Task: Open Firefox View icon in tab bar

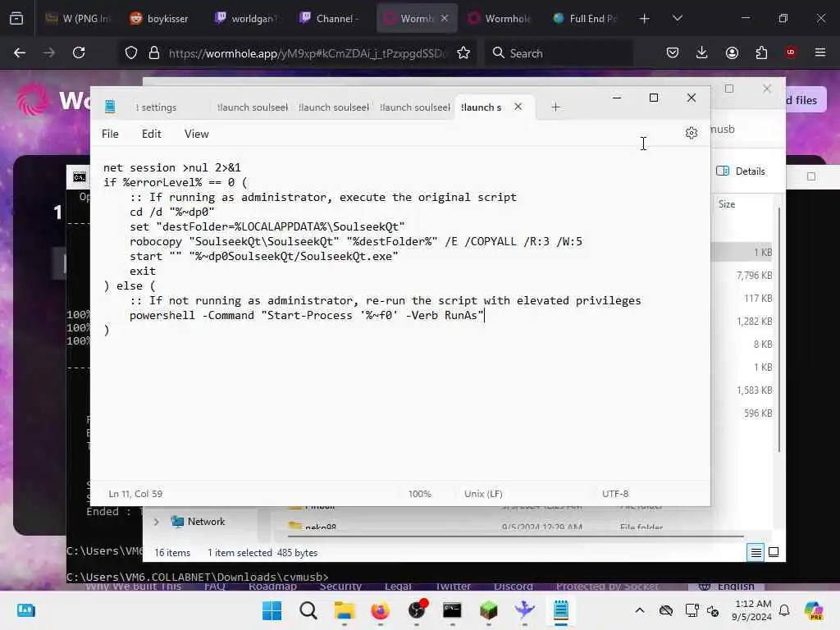Action: (x=16, y=18)
